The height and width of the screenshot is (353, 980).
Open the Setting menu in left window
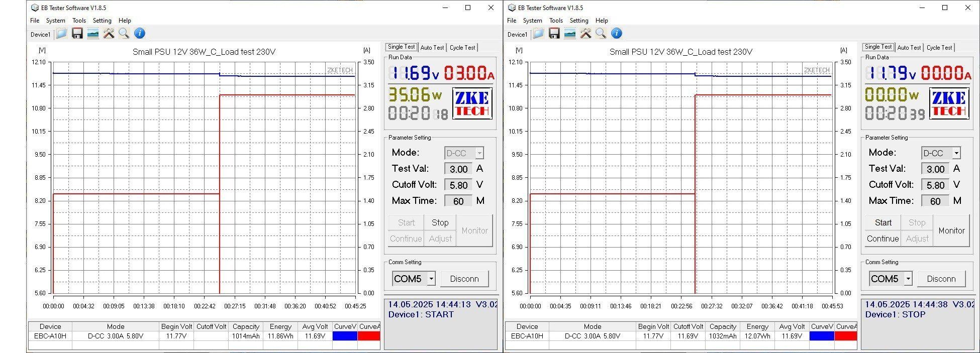pos(102,21)
